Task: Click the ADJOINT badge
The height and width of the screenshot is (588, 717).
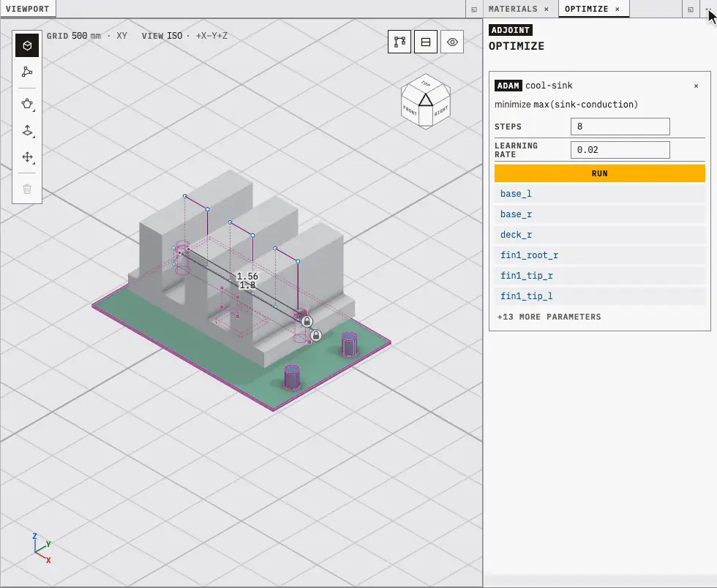Action: (511, 30)
